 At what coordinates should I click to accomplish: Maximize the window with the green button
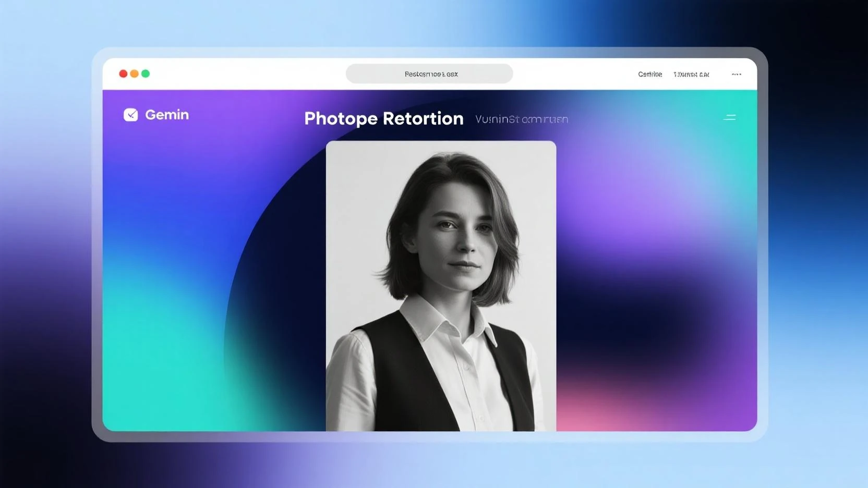tap(146, 74)
